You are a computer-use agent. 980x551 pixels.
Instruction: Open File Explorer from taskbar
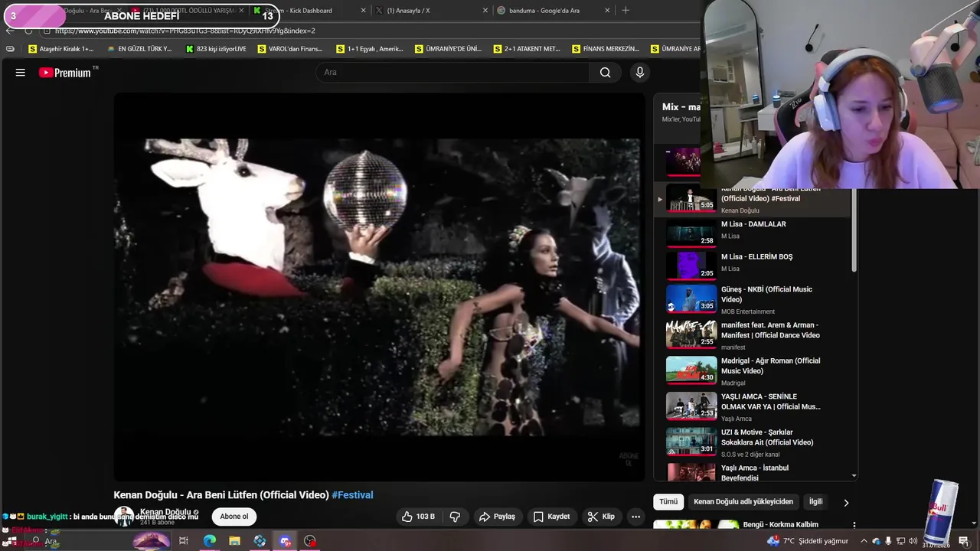click(235, 541)
